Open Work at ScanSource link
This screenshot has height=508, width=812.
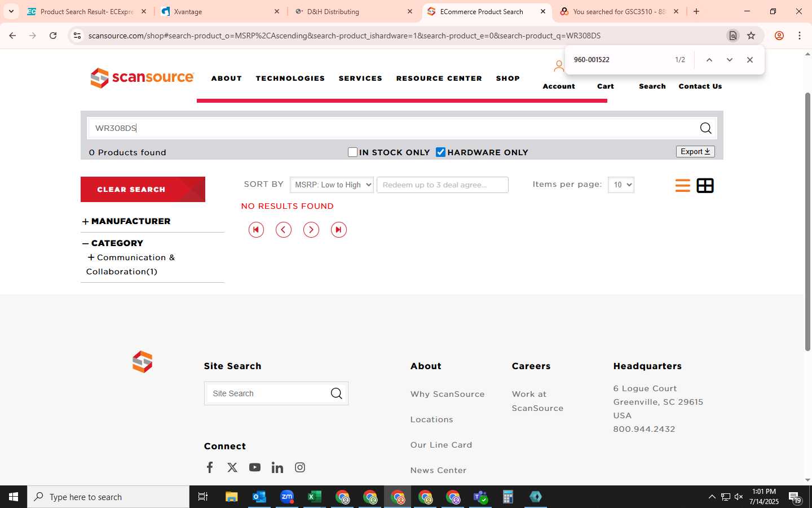[537, 401]
